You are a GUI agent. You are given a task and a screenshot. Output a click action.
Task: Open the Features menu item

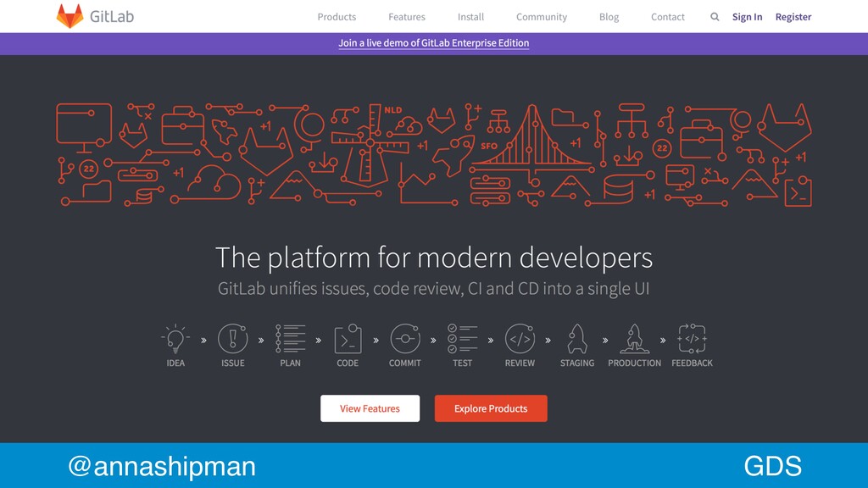(x=407, y=17)
